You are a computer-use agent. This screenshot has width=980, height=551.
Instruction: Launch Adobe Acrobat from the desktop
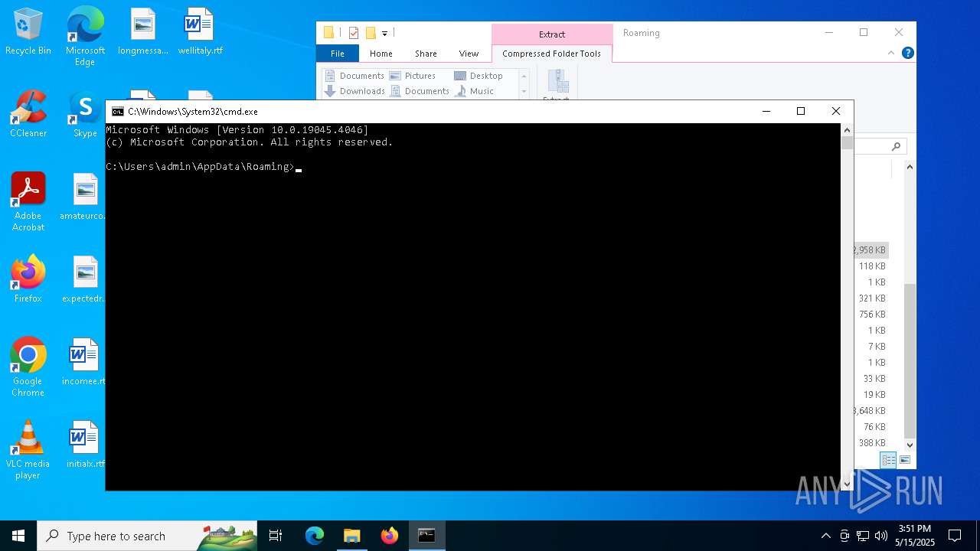point(28,203)
